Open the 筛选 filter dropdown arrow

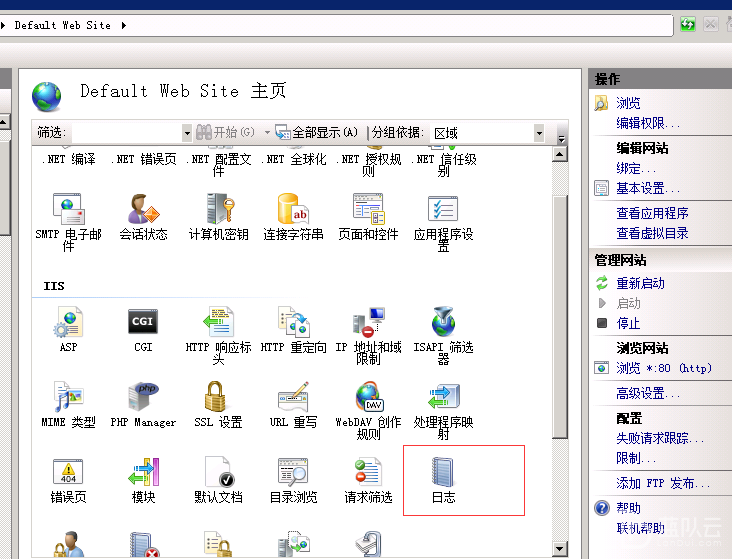pyautogui.click(x=187, y=133)
